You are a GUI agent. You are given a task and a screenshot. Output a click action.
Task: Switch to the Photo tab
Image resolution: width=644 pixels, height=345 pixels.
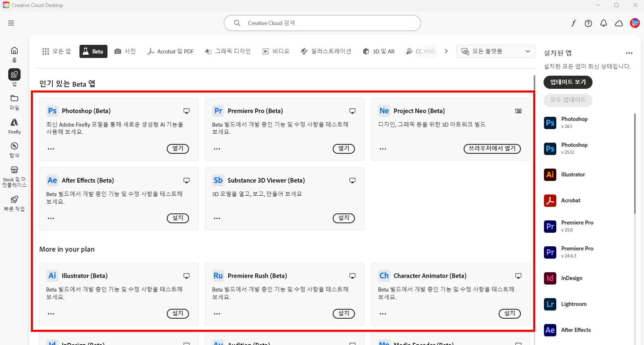coord(125,51)
